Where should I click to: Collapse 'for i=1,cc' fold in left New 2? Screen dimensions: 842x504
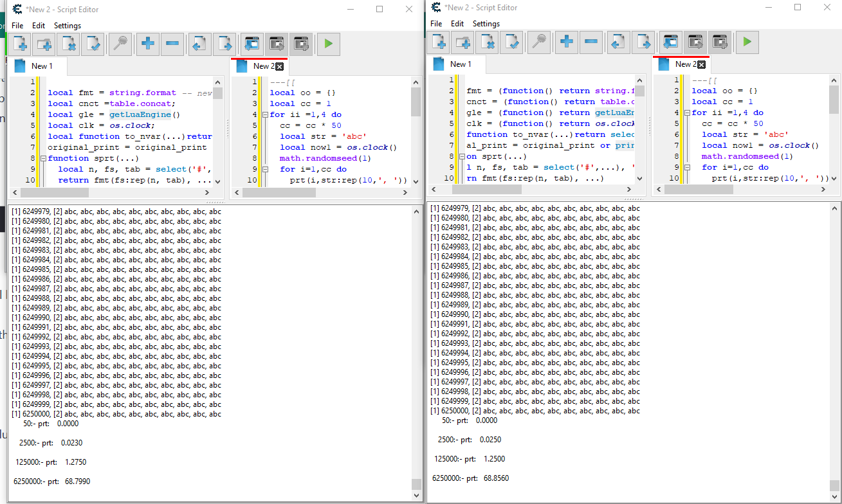[264, 169]
